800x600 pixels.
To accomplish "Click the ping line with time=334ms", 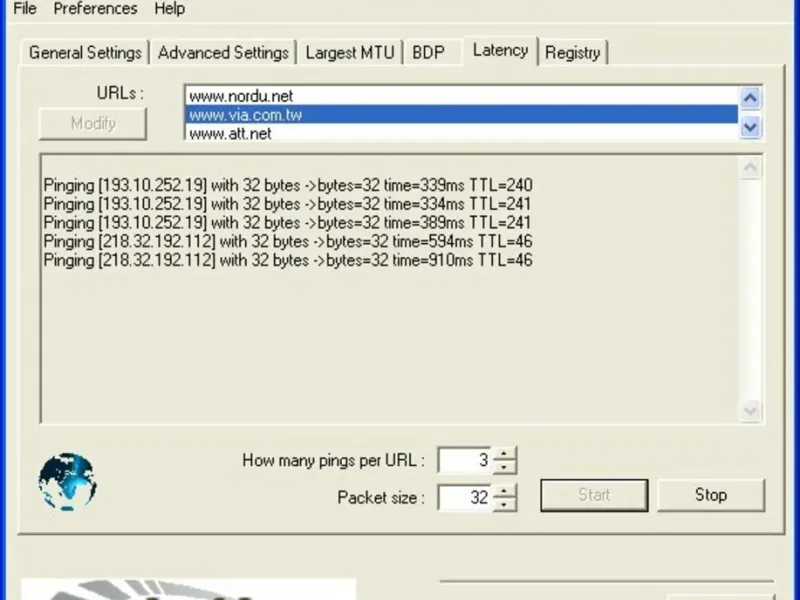I will 287,204.
